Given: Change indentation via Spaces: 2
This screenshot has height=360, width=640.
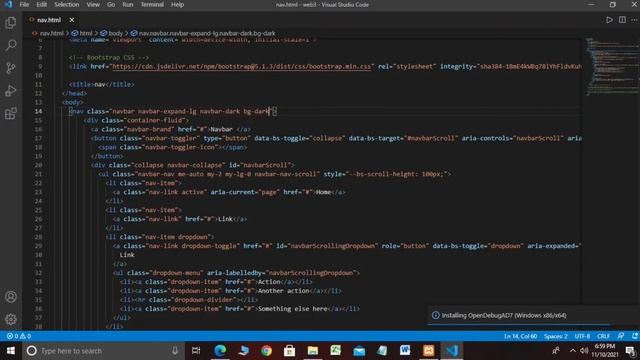Looking at the screenshot, I should point(556,336).
